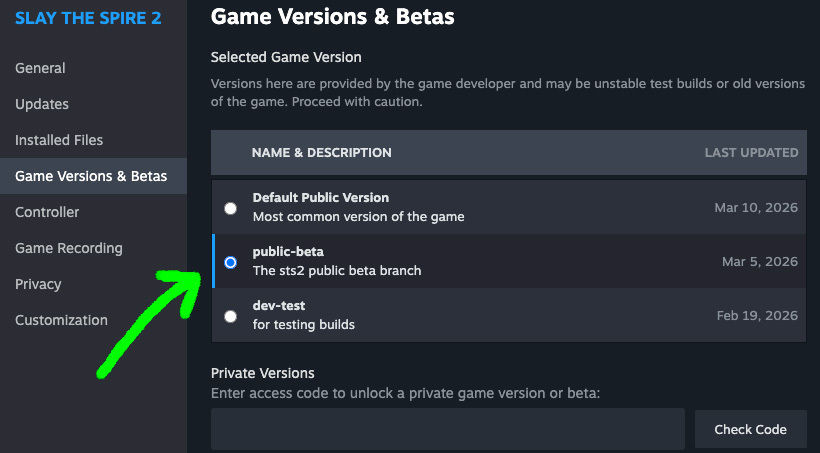Open the Privacy section
Screen dimensions: 820x453
coord(39,284)
